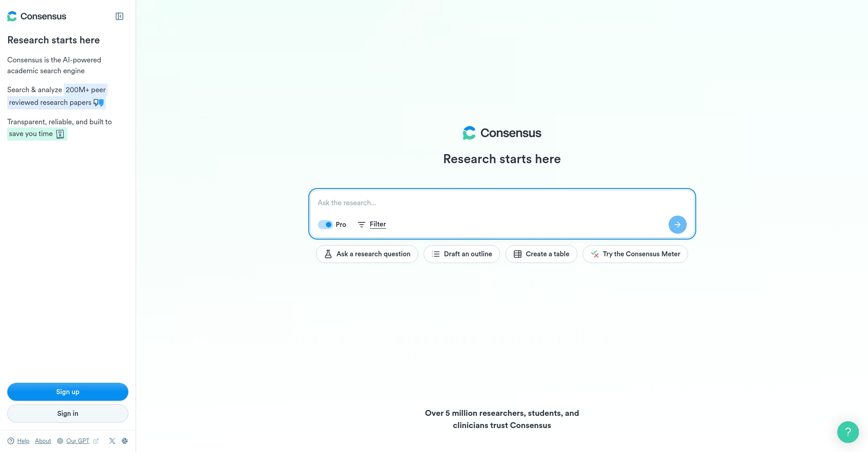Open the Our GPT link
The height and width of the screenshot is (452, 868).
tap(78, 441)
